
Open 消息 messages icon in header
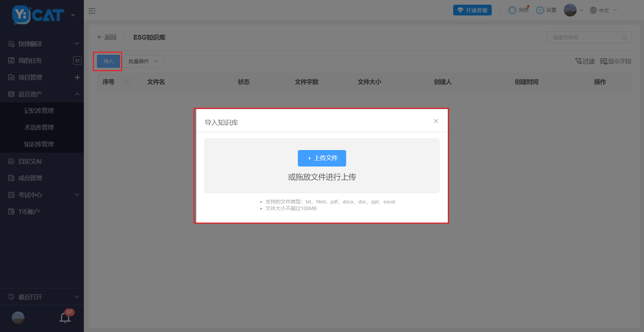(518, 10)
